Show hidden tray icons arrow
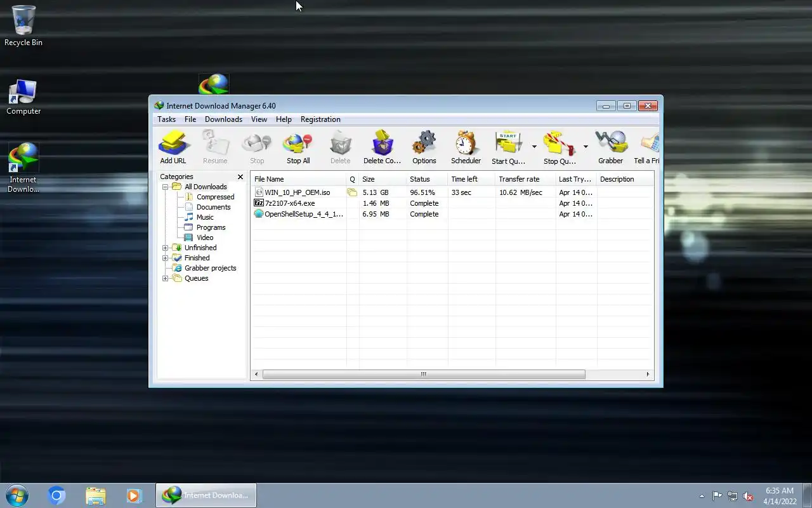812x508 pixels. (x=702, y=496)
